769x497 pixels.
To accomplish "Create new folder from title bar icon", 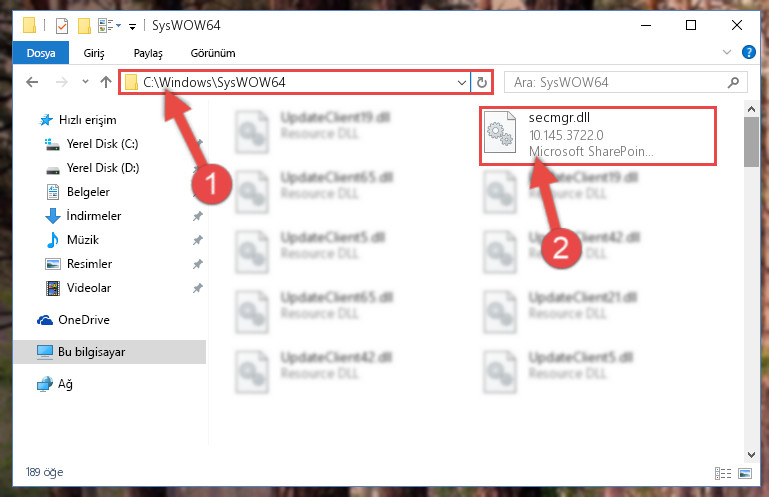I will 84,26.
